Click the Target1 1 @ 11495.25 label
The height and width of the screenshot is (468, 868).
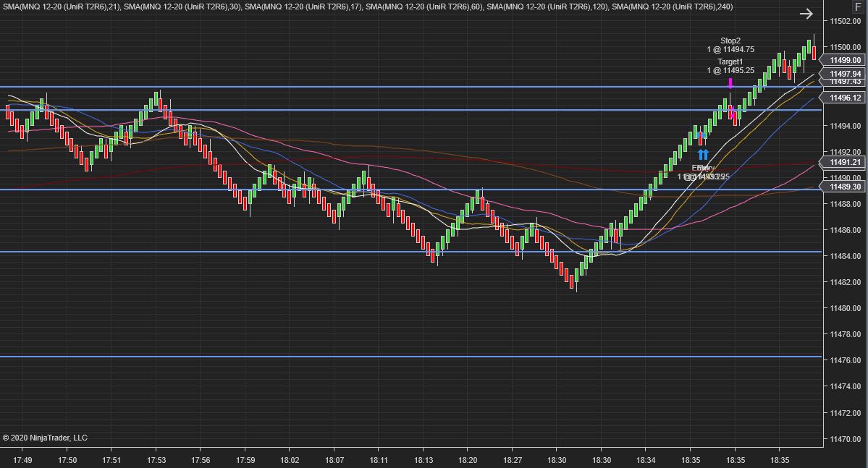point(730,66)
